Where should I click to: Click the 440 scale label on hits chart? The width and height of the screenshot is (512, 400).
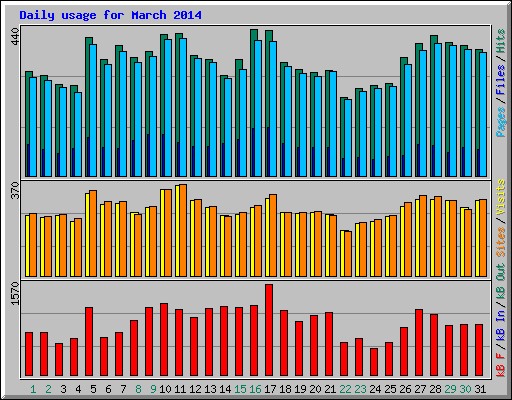15,37
